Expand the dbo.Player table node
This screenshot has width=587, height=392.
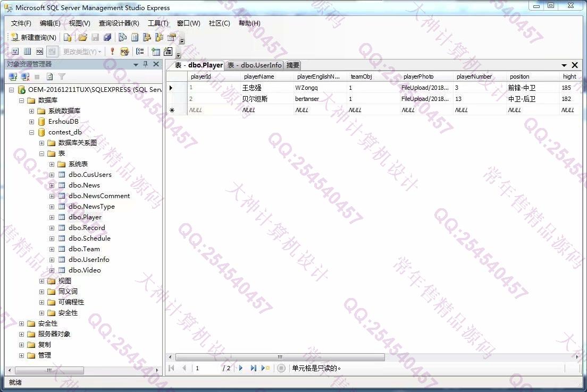click(x=52, y=217)
